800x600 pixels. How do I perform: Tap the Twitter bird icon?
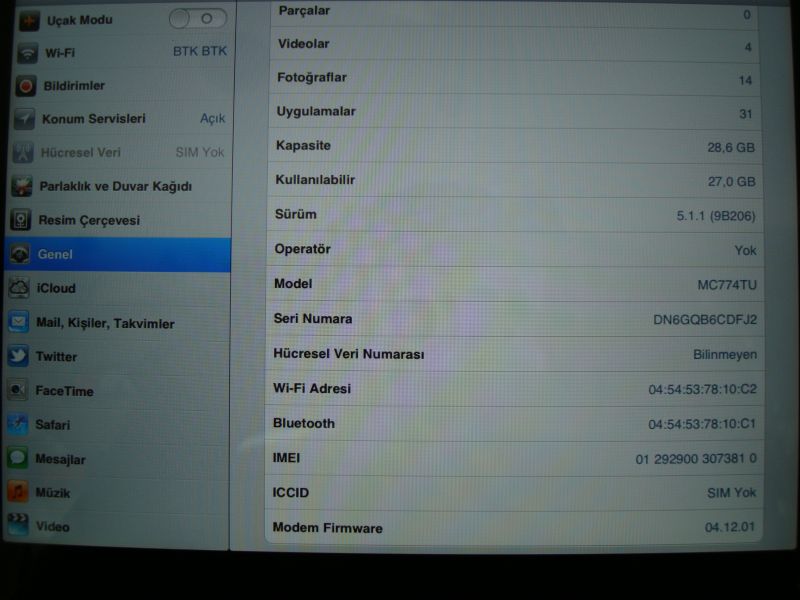(18, 356)
